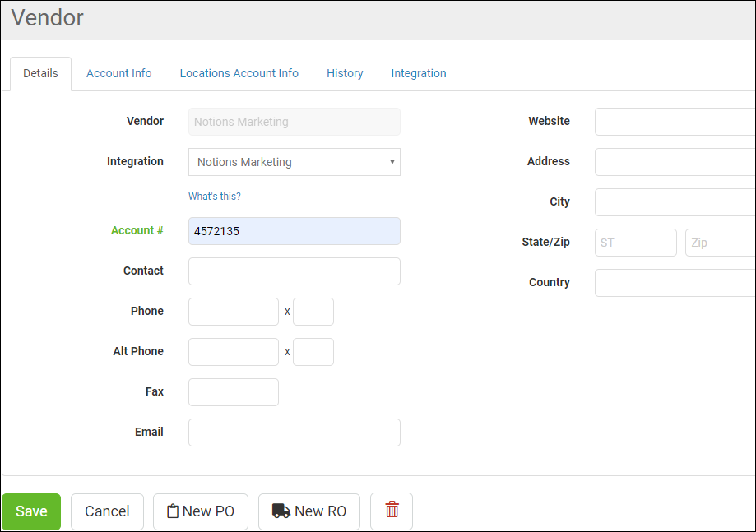Viewport: 756px width, 532px height.
Task: Select the Fax number field
Action: 233,392
